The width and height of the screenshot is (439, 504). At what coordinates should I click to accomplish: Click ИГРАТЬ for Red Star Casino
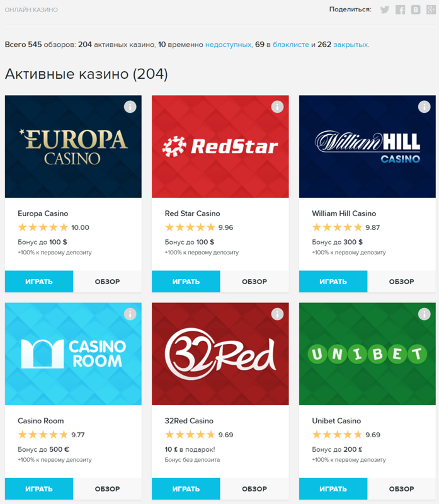186,282
